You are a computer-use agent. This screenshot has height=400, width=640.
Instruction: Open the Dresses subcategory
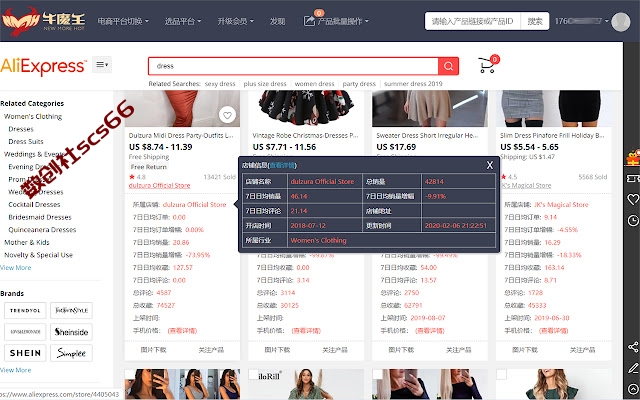pyautogui.click(x=21, y=129)
